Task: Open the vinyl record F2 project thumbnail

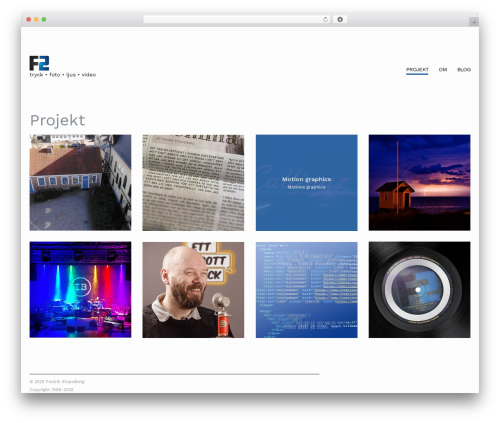Action: click(419, 290)
